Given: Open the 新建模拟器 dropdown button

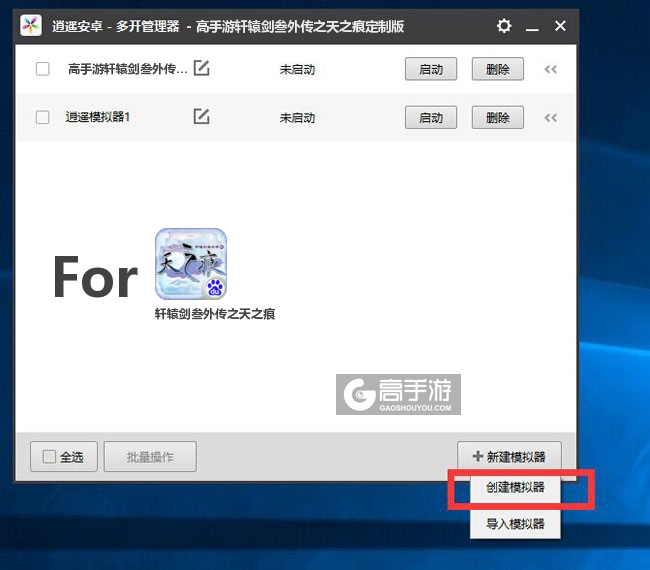Looking at the screenshot, I should (509, 457).
